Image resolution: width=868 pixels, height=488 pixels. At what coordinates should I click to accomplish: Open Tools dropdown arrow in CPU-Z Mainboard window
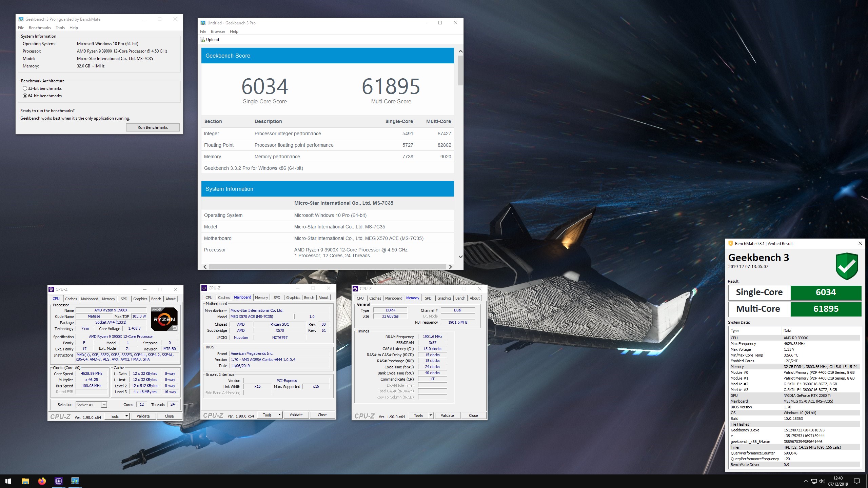click(x=279, y=415)
